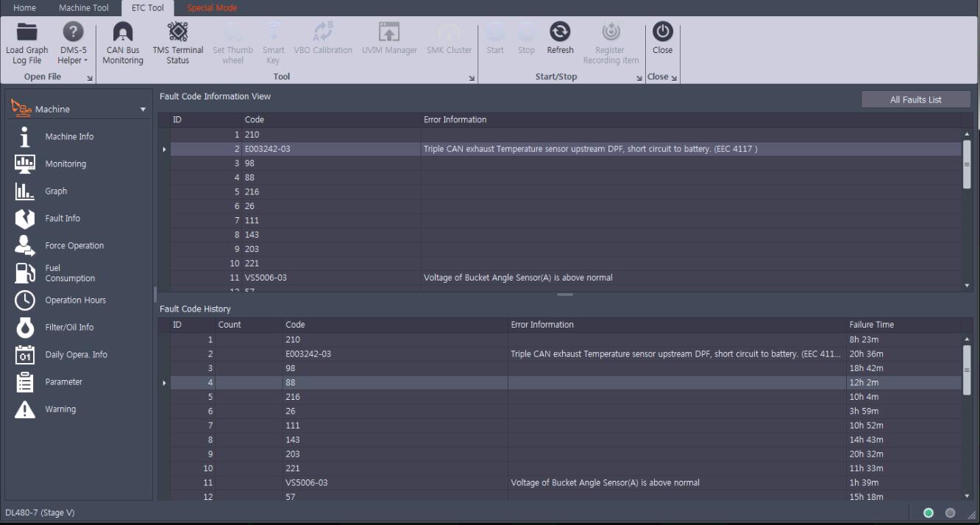
Task: Select code 210 in Fault Information View
Action: tap(566, 135)
